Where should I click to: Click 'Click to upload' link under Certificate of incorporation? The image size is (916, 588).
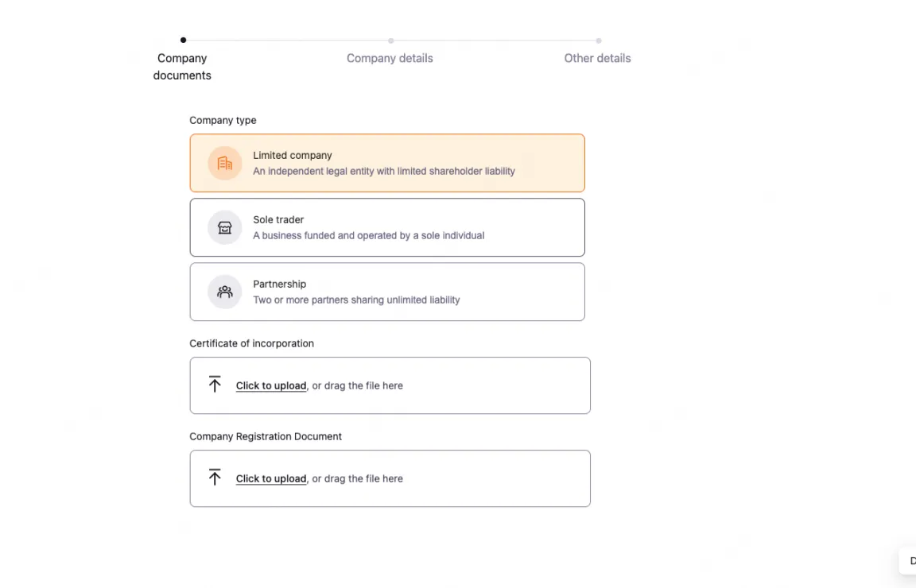[270, 386]
